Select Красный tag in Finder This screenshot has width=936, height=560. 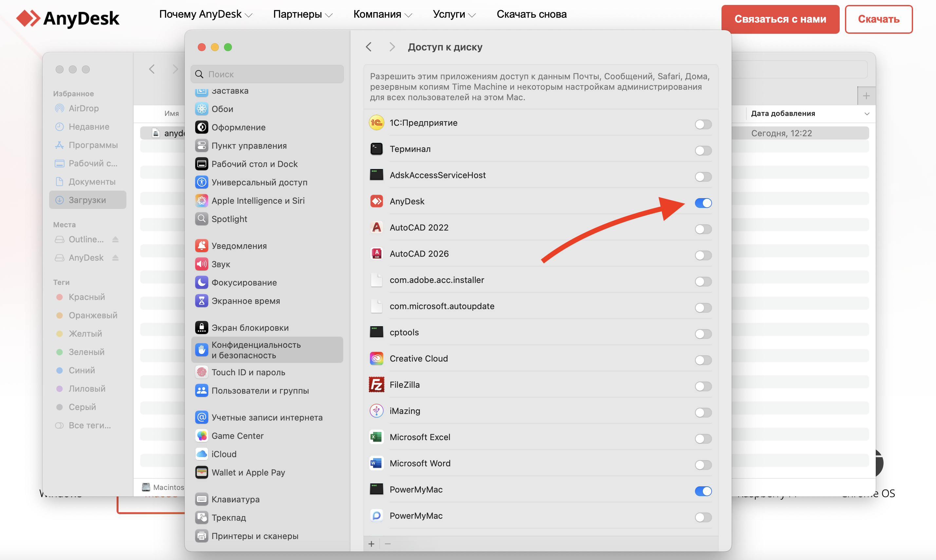[87, 297]
